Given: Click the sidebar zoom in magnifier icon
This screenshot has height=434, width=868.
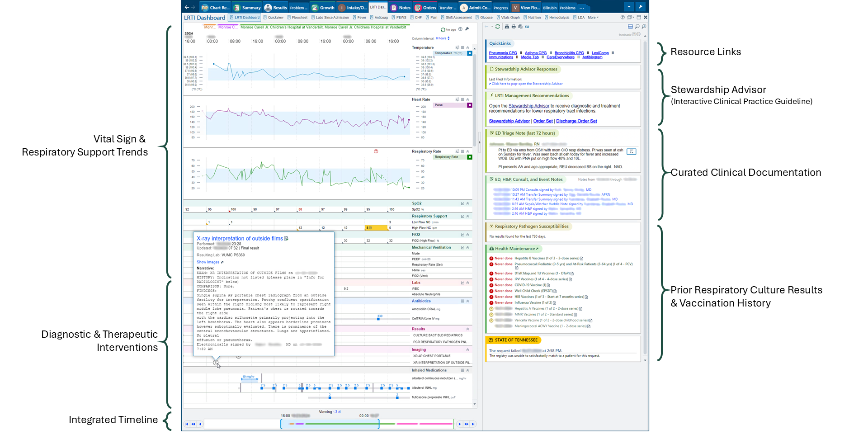Looking at the screenshot, I should point(644,27).
